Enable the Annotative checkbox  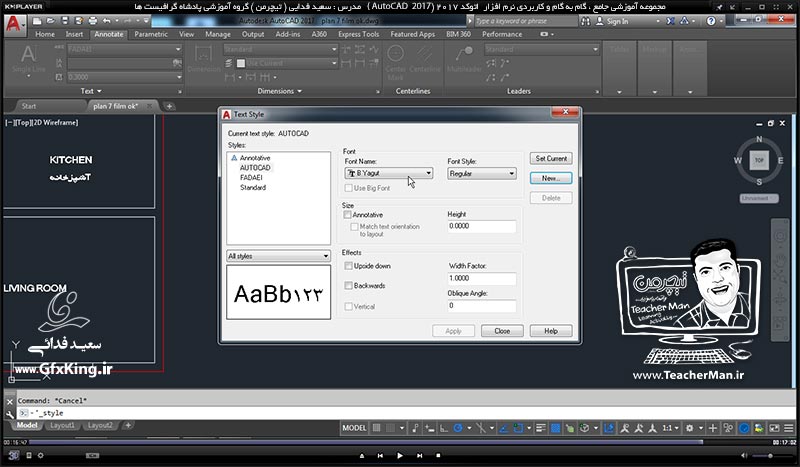[x=348, y=215]
